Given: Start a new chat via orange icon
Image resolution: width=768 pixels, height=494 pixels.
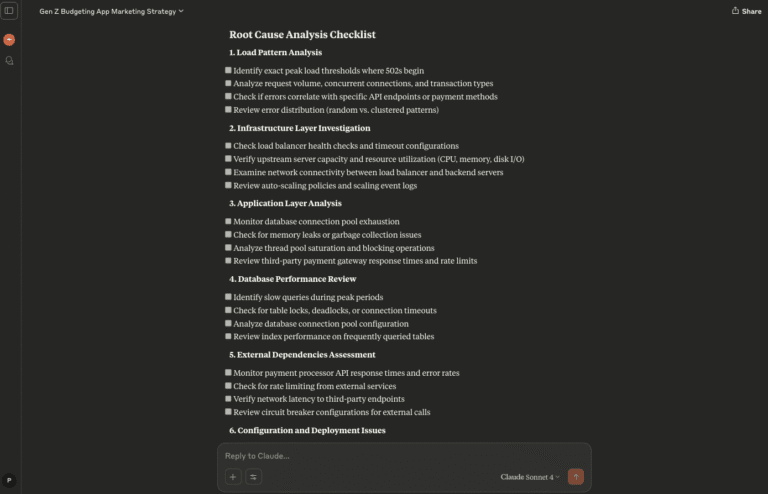Looking at the screenshot, I should click(9, 40).
